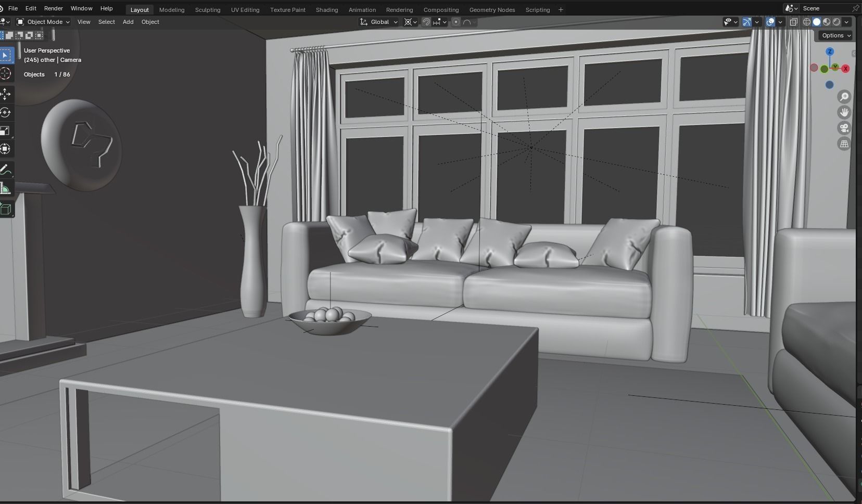This screenshot has height=504, width=862.
Task: Open Global transform orientation dropdown
Action: pos(379,22)
